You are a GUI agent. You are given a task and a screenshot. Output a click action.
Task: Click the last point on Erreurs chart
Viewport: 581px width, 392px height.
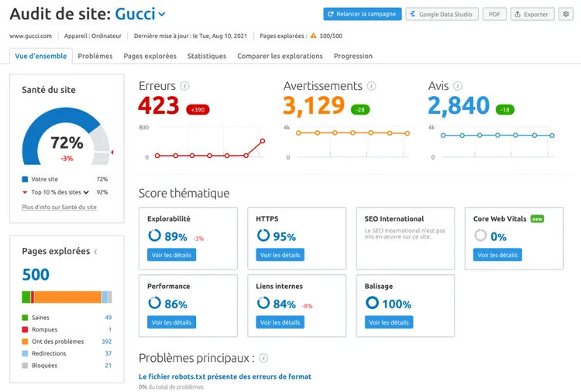pyautogui.click(x=263, y=141)
